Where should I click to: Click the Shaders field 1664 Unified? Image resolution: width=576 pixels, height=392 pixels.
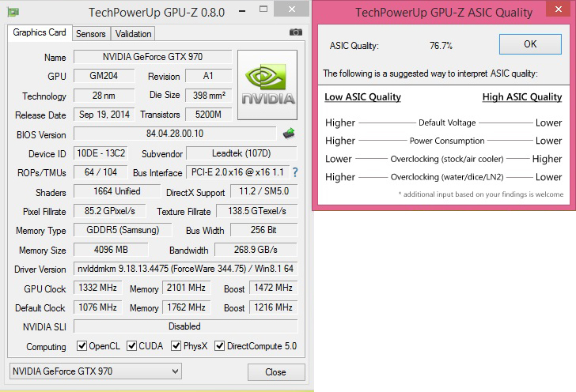(117, 191)
